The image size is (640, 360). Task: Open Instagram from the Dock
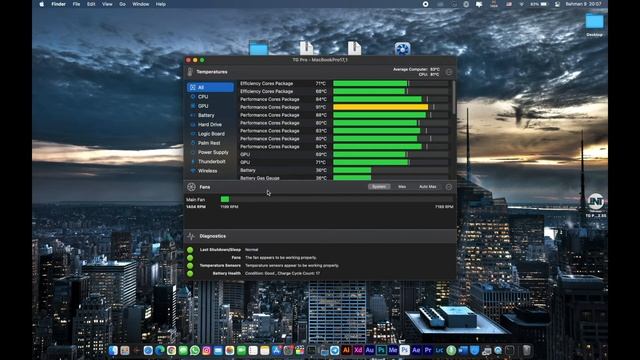(207, 350)
